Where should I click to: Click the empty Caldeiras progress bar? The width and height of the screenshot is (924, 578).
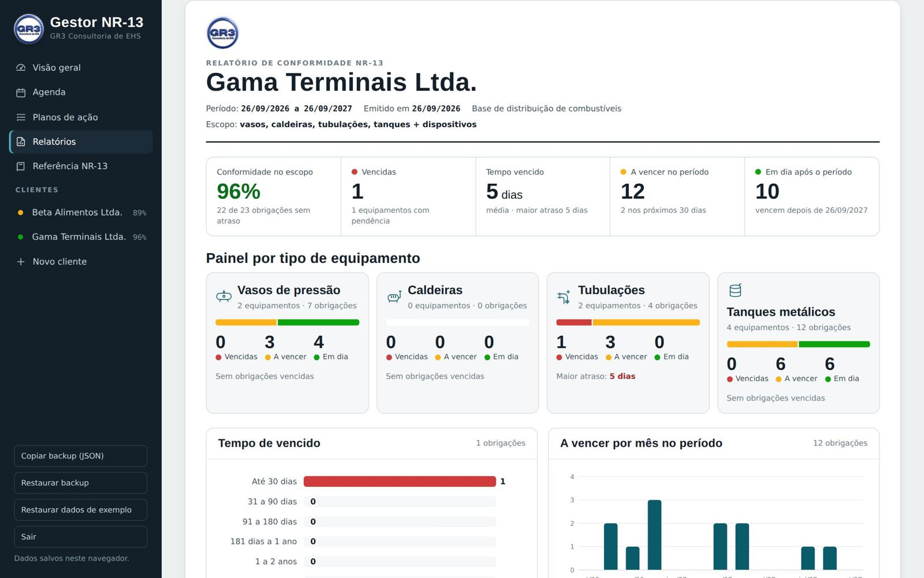(x=457, y=323)
